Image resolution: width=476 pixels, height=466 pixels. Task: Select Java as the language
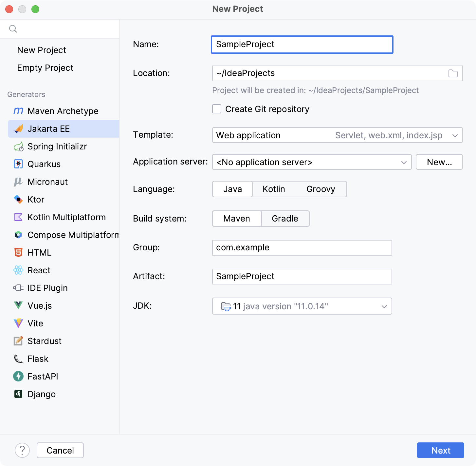[232, 189]
